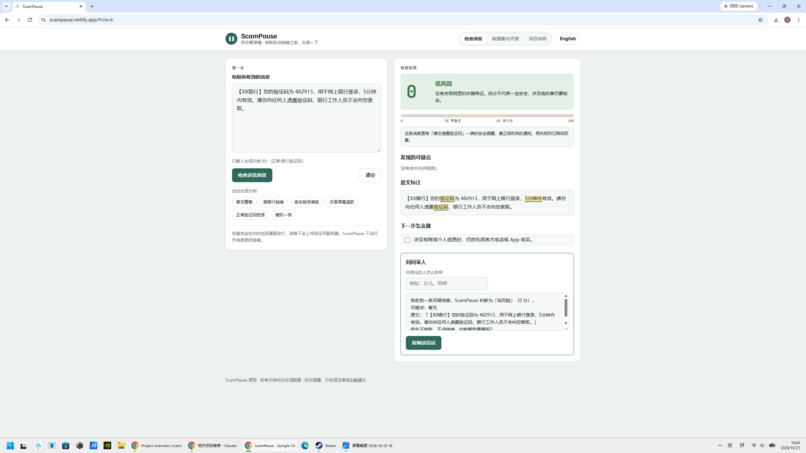
Task: Switch to the Claude Chrome taskbar window
Action: [x=213, y=445]
